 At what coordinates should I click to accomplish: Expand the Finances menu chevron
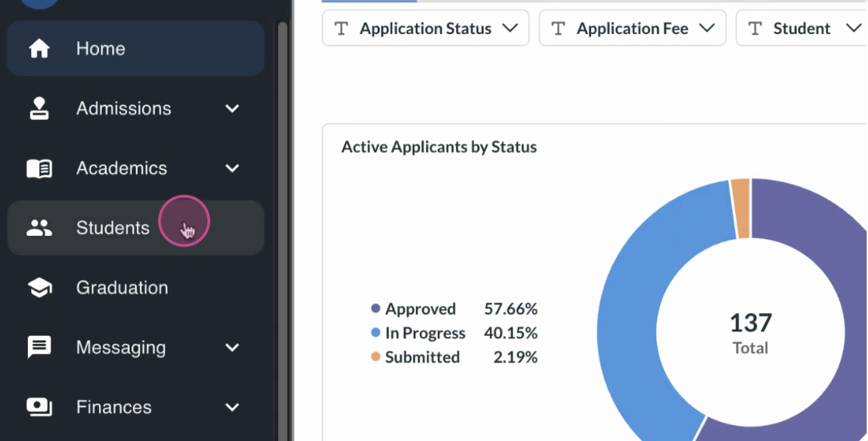tap(232, 407)
